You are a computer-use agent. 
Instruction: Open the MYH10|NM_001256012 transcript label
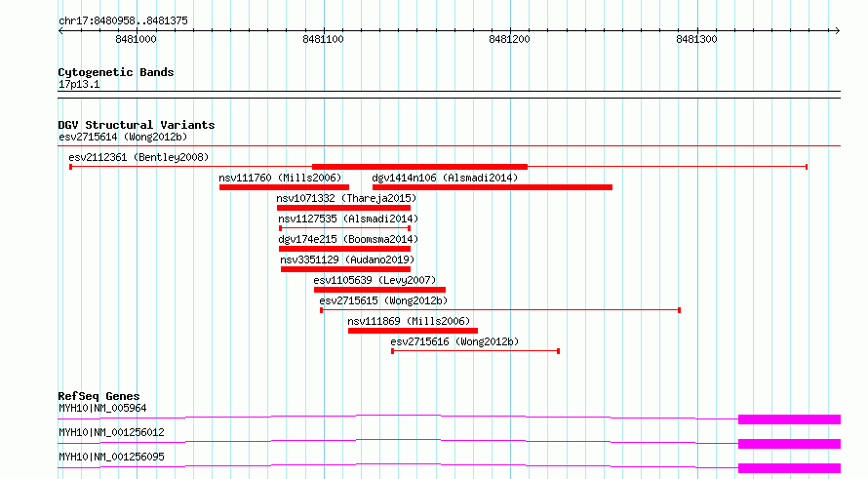111,432
